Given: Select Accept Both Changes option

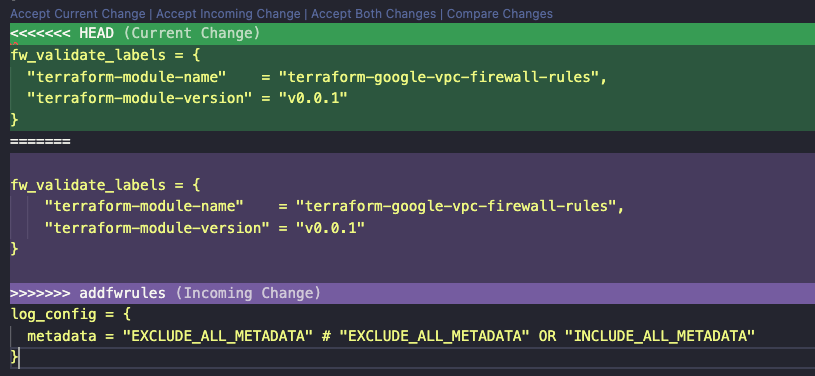Looking at the screenshot, I should coord(373,14).
